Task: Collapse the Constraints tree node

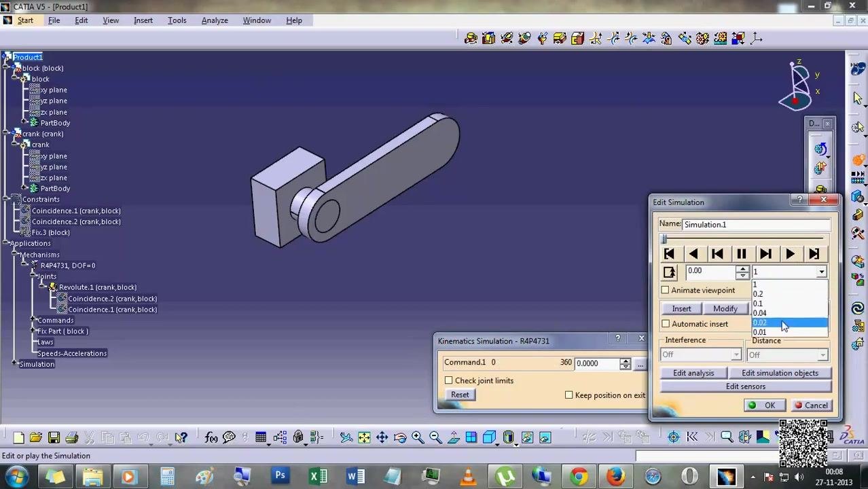Action: click(x=6, y=200)
